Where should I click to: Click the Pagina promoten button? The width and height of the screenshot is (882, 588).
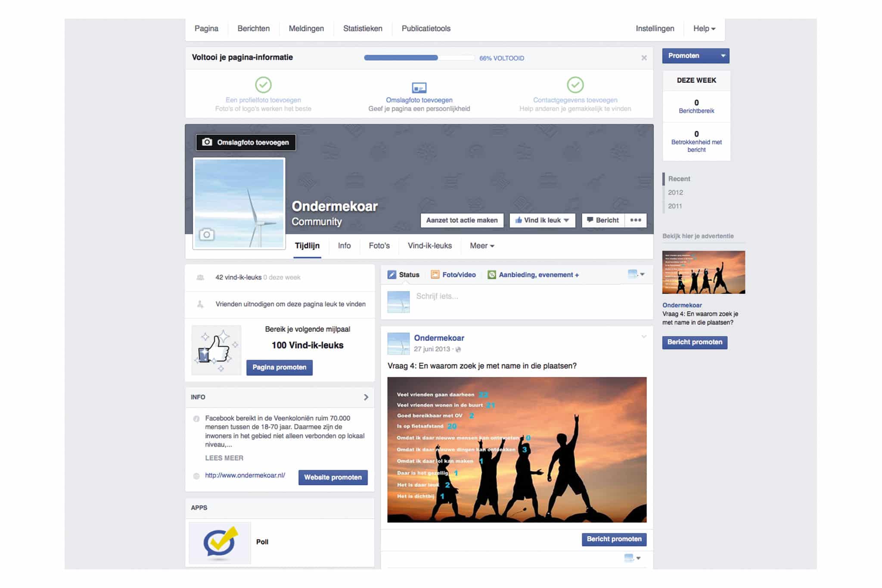click(280, 368)
